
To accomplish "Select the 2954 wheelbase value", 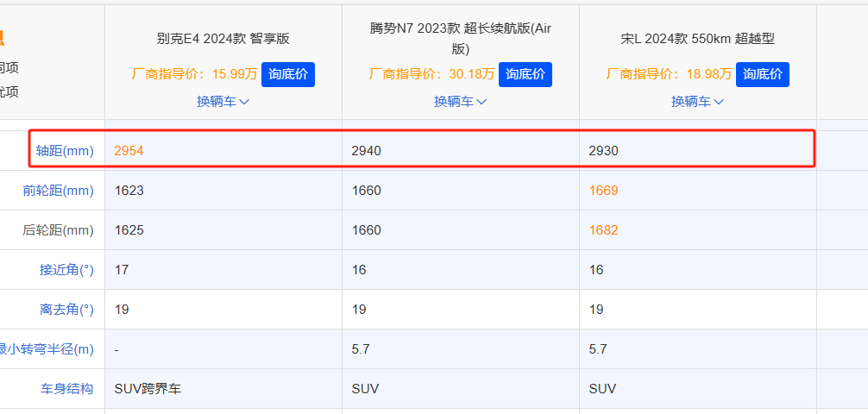I will coord(129,151).
